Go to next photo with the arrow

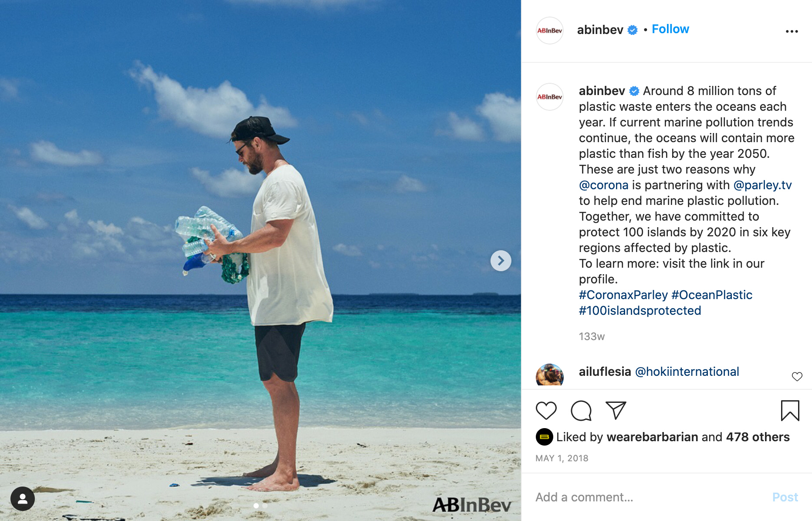[501, 261]
